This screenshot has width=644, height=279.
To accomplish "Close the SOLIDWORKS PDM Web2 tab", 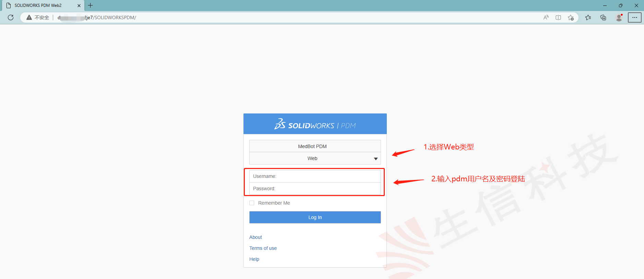I will [x=79, y=5].
